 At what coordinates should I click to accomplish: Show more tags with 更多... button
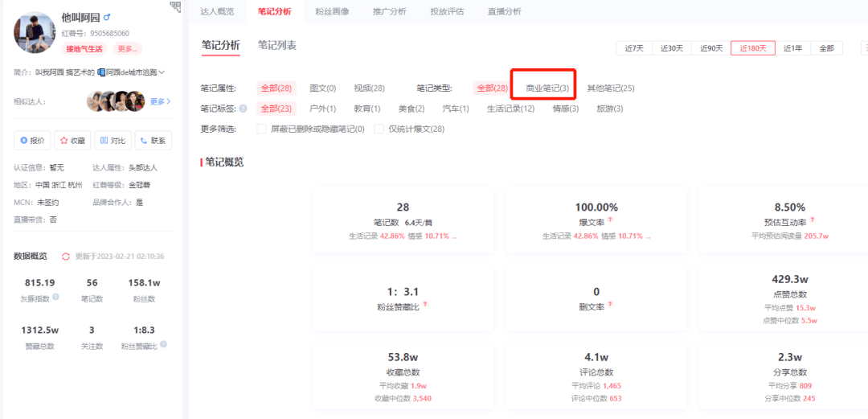126,48
